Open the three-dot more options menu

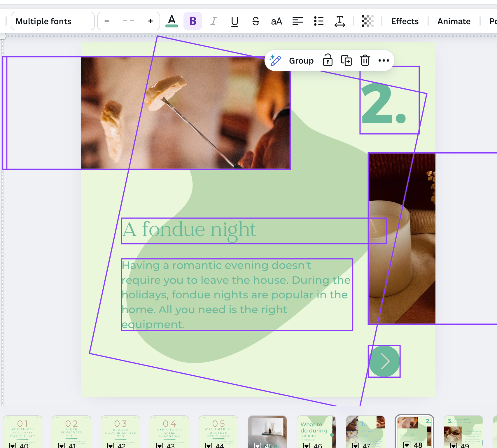pyautogui.click(x=384, y=61)
